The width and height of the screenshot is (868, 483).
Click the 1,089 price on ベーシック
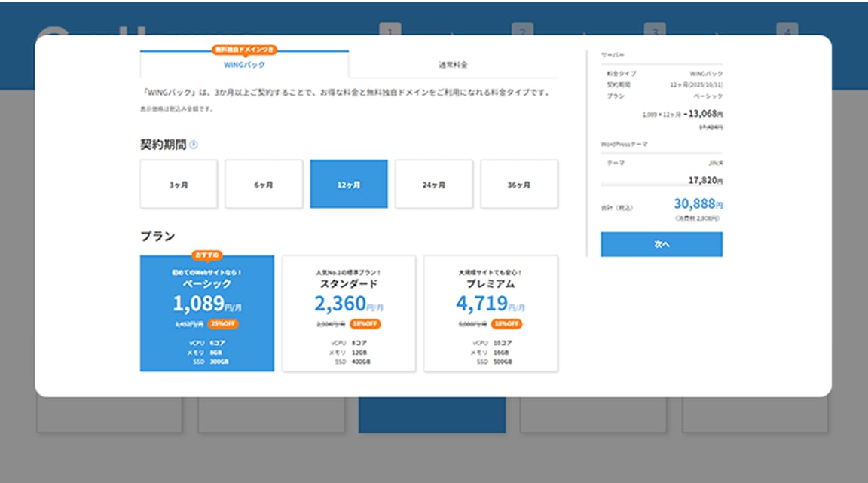pyautogui.click(x=199, y=304)
